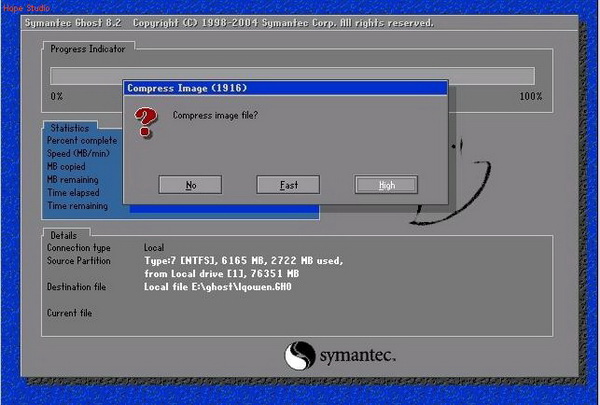The width and height of the screenshot is (600, 405).
Task: Click the "Speed (MB/min)" label
Action: [78, 154]
